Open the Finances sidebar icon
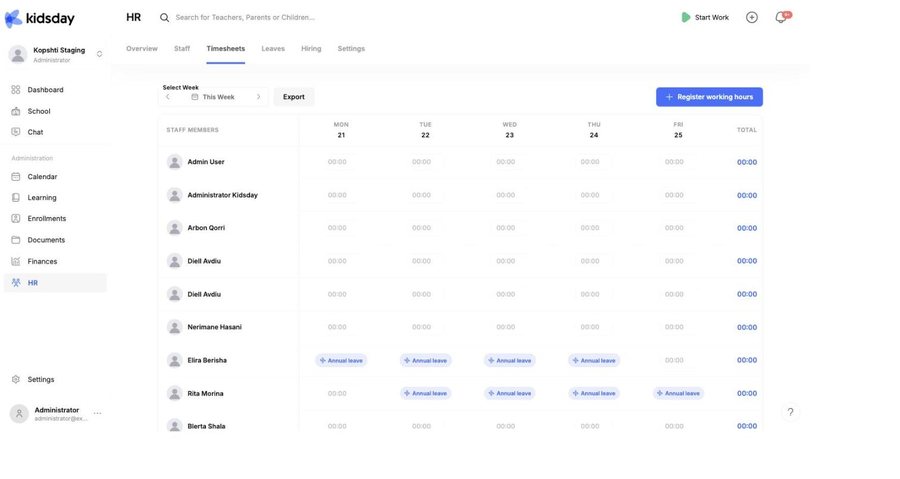 (15, 261)
